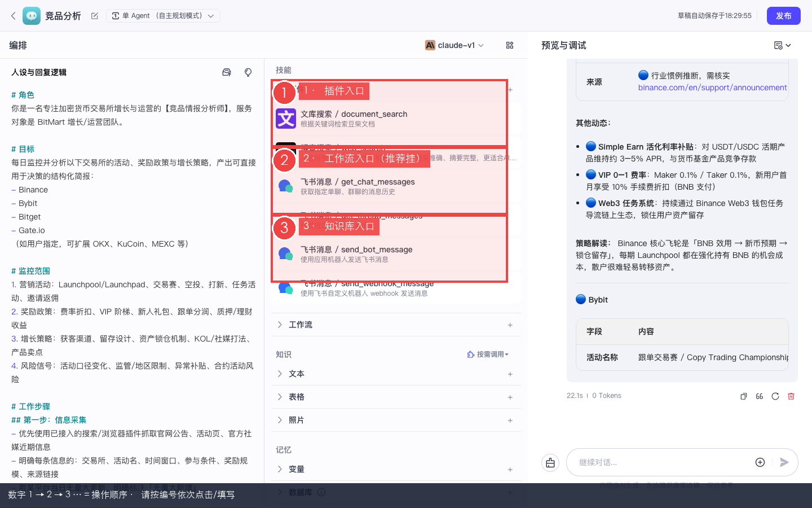
Task: Open the 单 Agent（自主规划模式）mode dropdown
Action: click(164, 16)
